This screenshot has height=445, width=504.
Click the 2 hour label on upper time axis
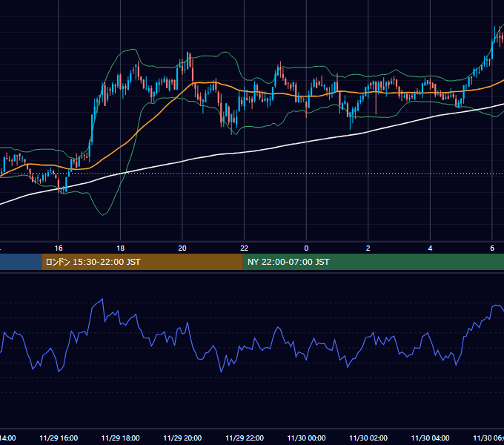368,248
